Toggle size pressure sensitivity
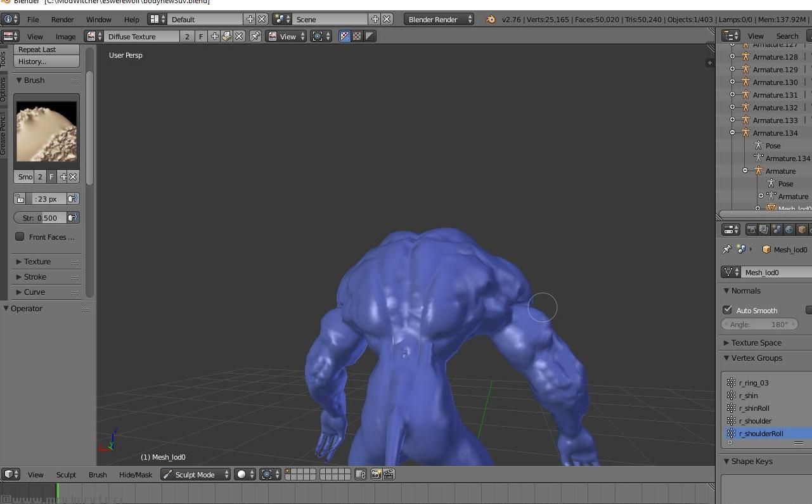The width and height of the screenshot is (812, 504). point(73,199)
